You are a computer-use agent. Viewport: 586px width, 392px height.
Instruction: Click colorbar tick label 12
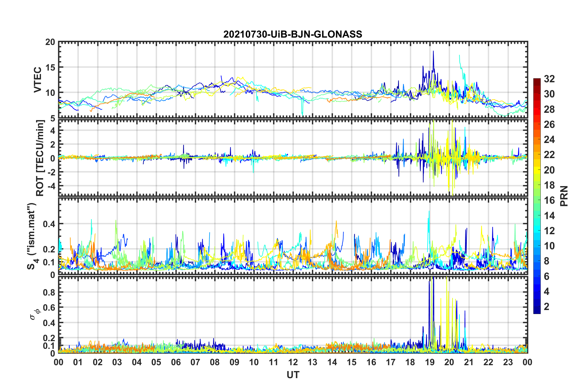click(549, 231)
